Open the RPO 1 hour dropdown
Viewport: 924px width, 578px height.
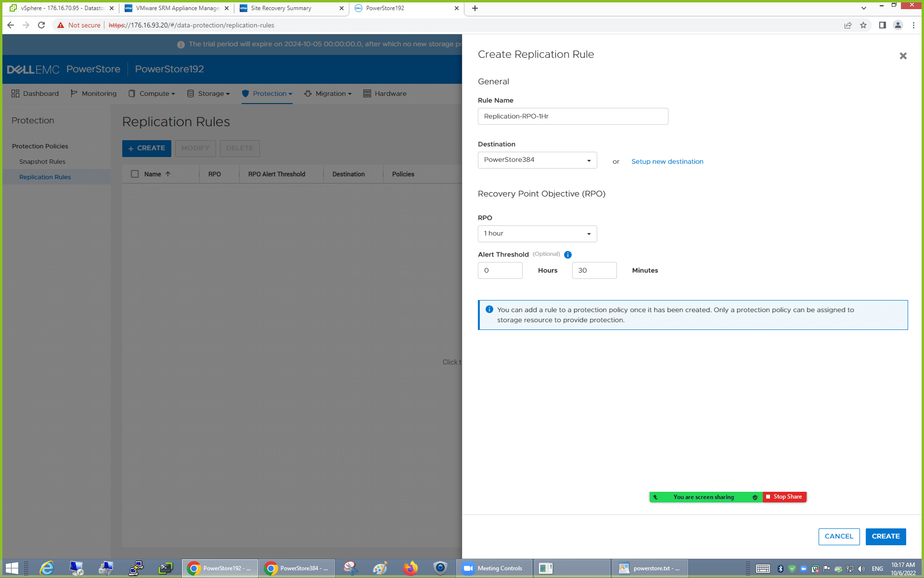537,234
